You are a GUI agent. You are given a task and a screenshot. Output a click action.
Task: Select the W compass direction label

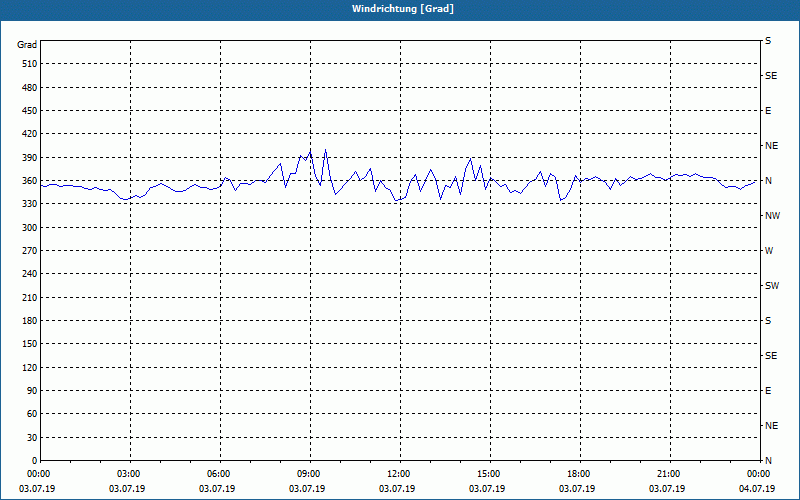coord(769,251)
